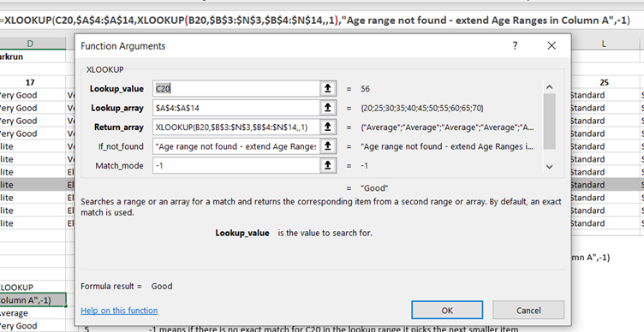This screenshot has width=644, height=332.
Task: Cancel the Function Arguments dialog
Action: [528, 311]
